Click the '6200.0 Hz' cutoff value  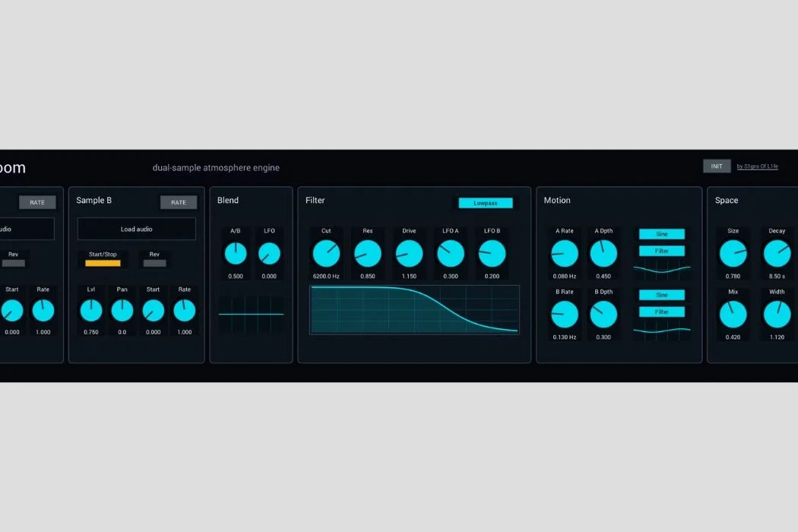pyautogui.click(x=326, y=277)
